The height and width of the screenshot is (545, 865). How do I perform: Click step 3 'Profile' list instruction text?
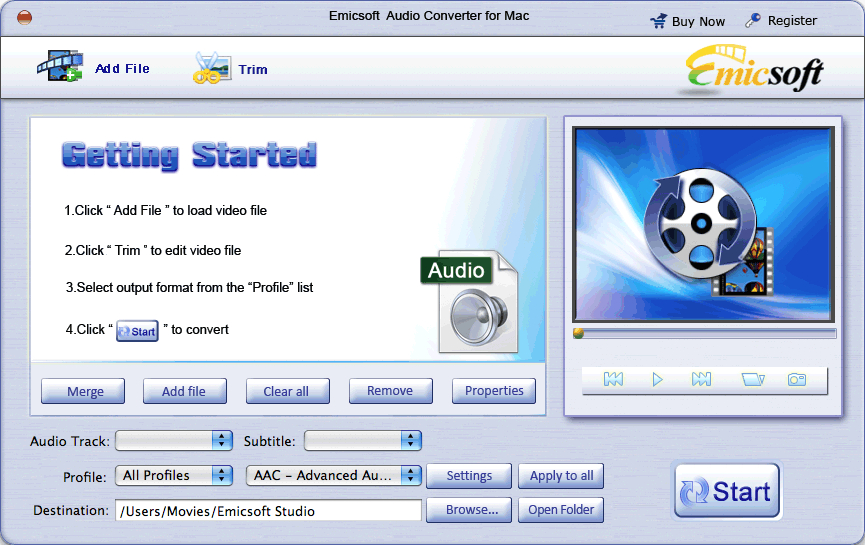click(189, 287)
